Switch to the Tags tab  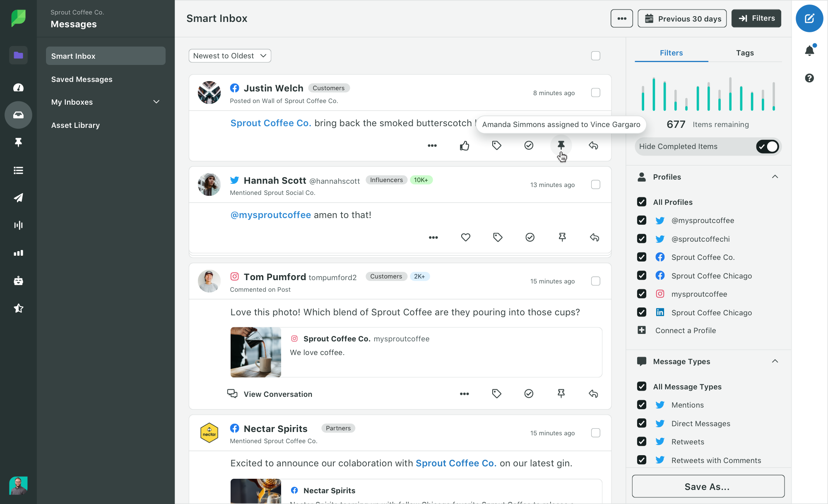745,53
